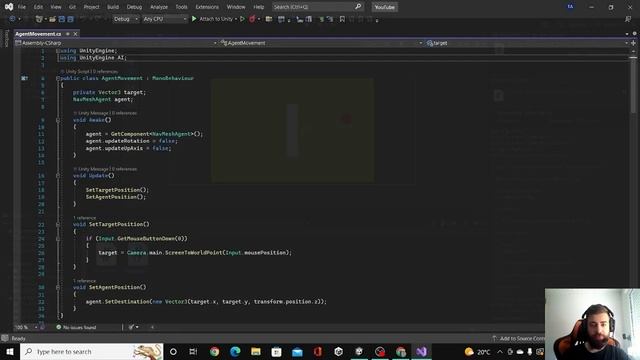Screen dimensions: 640x360
Task: Click the 20°C weather widget
Action: (x=478, y=351)
